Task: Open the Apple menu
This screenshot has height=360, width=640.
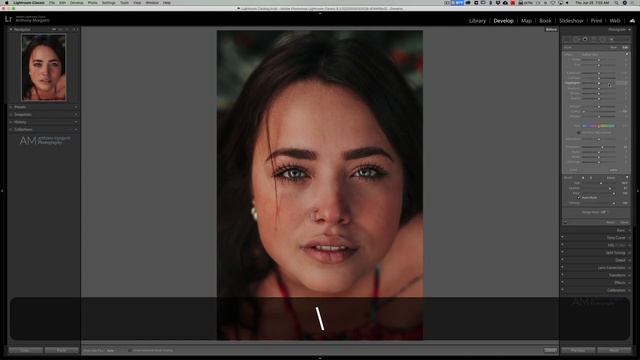Action: [x=6, y=2]
